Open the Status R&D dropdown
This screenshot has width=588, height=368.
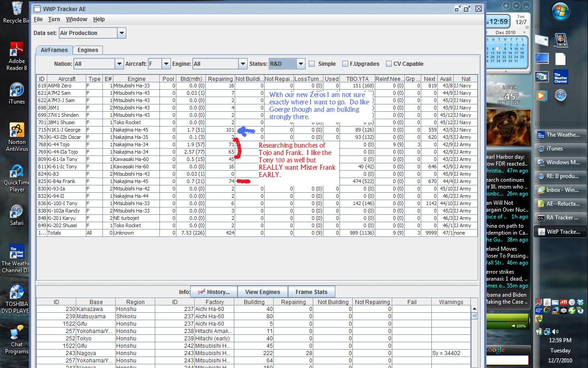point(300,64)
